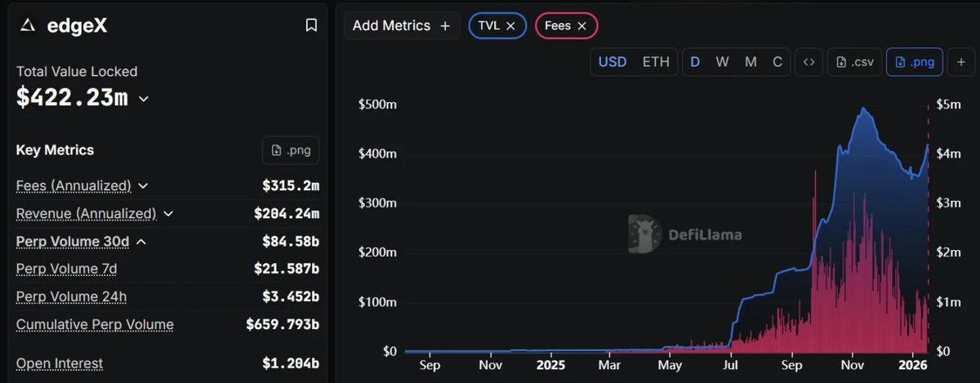Click the edgeX logo icon
Image resolution: width=980 pixels, height=383 pixels.
click(27, 26)
